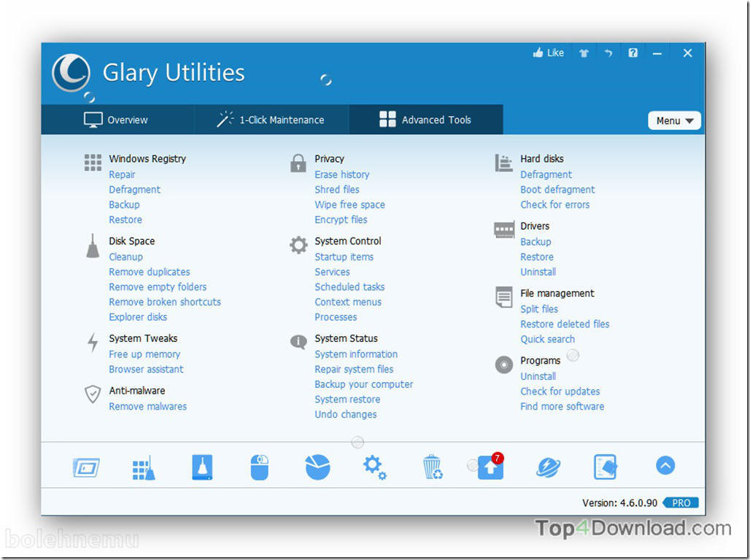The image size is (750, 560).
Task: Open Boot defragment link
Action: [x=557, y=190]
